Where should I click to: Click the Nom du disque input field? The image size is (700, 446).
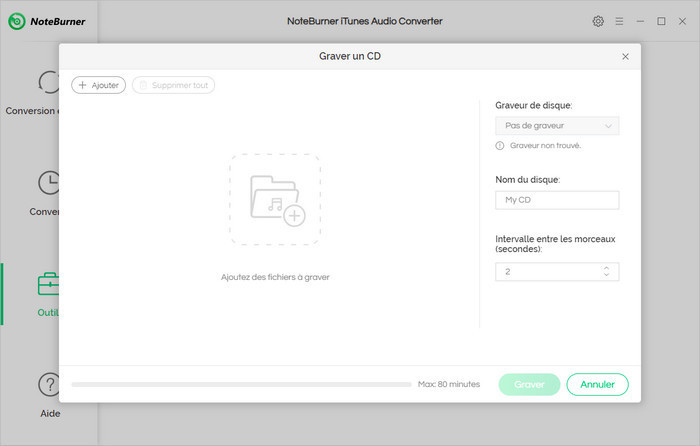click(x=557, y=200)
